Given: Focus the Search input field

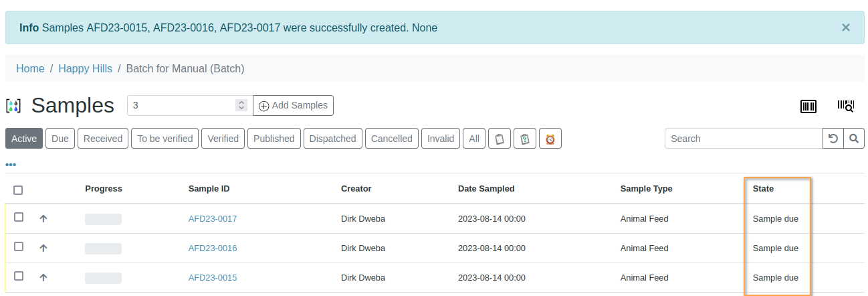Looking at the screenshot, I should click(743, 139).
